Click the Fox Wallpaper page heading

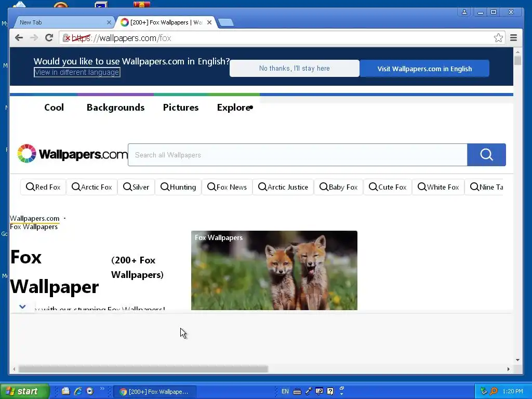(54, 272)
